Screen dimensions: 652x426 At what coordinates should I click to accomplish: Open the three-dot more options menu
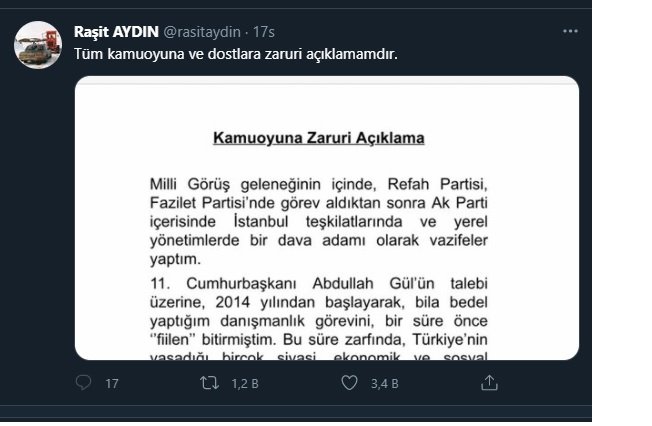(x=570, y=31)
